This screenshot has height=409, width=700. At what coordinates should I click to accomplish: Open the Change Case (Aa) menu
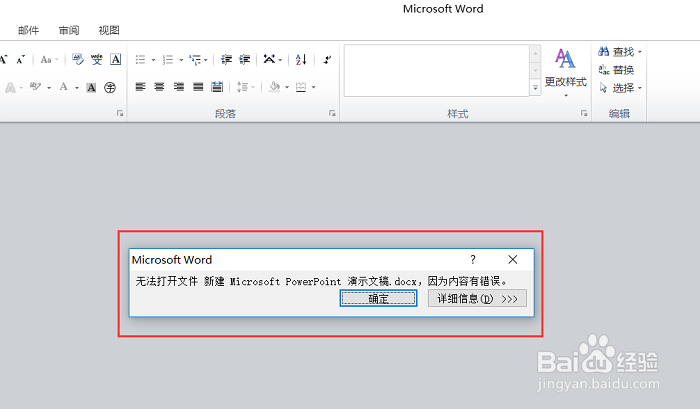click(x=49, y=59)
